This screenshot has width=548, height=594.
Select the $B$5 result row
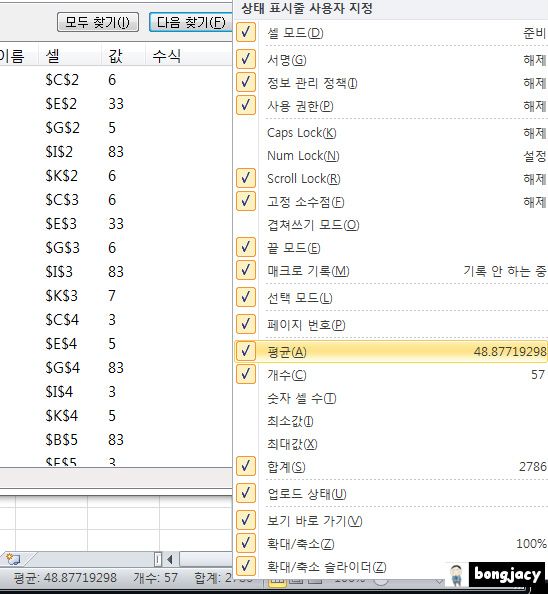(116, 439)
